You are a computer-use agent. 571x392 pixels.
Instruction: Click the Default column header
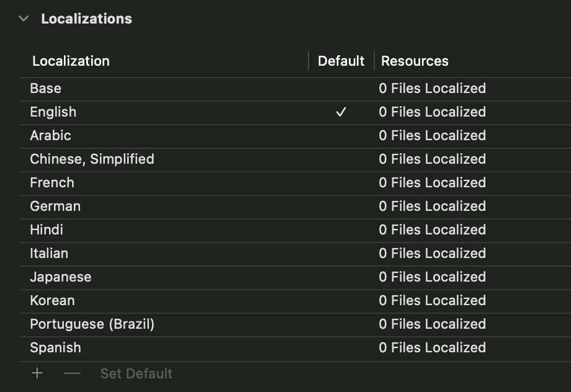pyautogui.click(x=341, y=61)
